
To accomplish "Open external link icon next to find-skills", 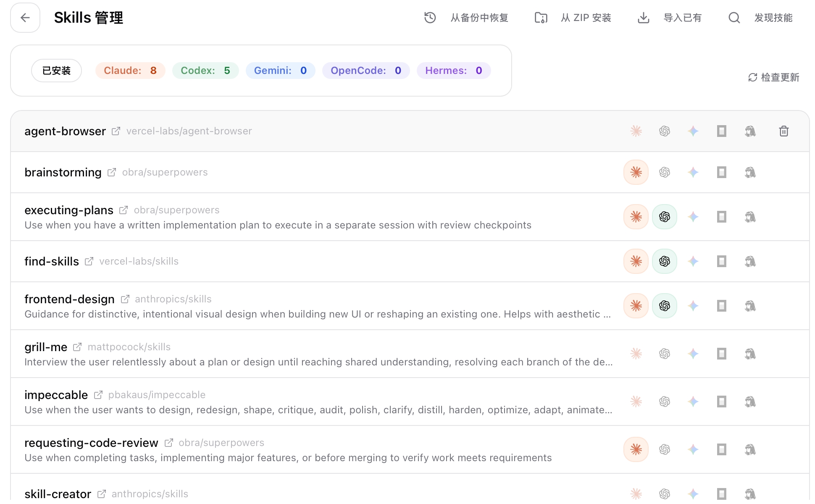I will (x=89, y=261).
